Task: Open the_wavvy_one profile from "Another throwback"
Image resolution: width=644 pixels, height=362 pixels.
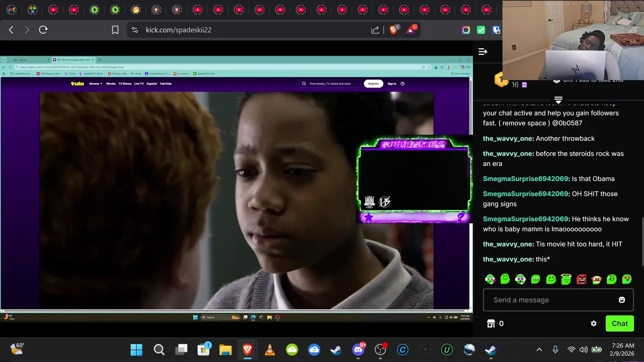Action: [508, 138]
